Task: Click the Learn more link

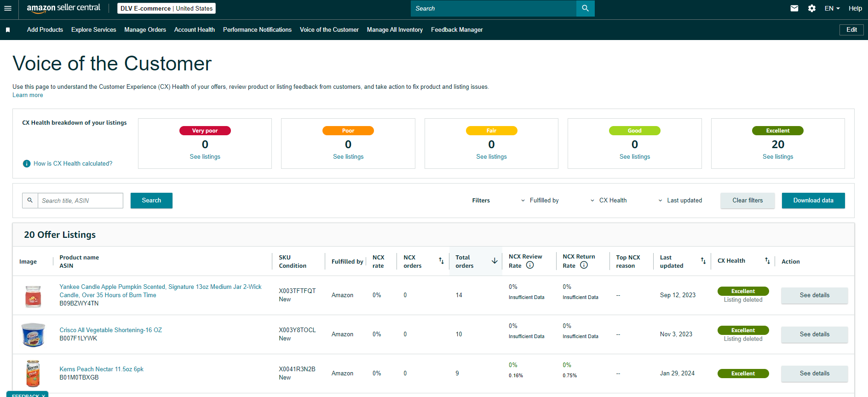Action: tap(28, 95)
